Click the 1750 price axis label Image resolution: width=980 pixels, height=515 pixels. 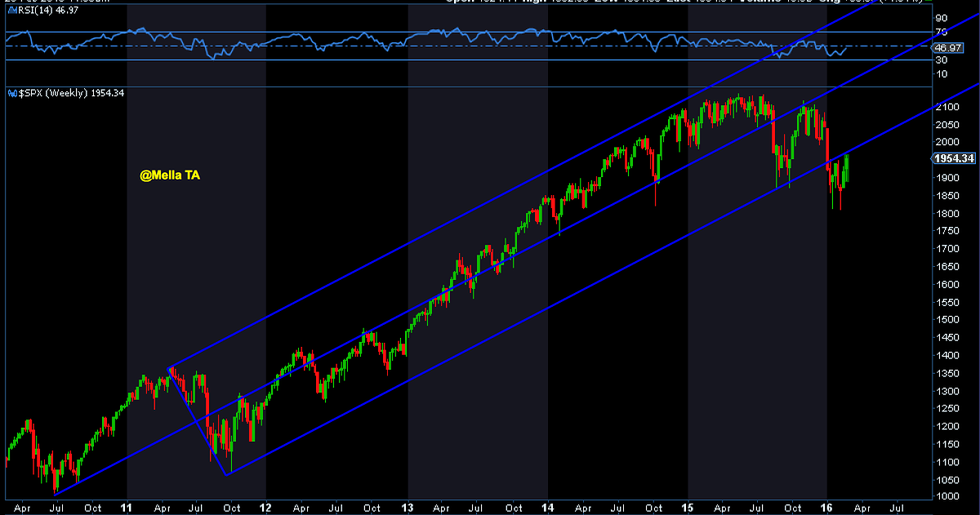[947, 231]
